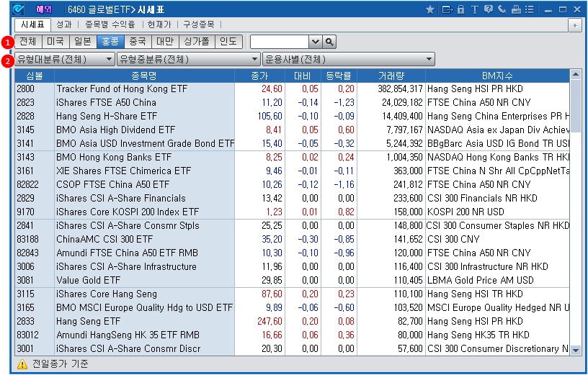Click the phone contact icon
This screenshot has height=375, width=588.
click(502, 9)
